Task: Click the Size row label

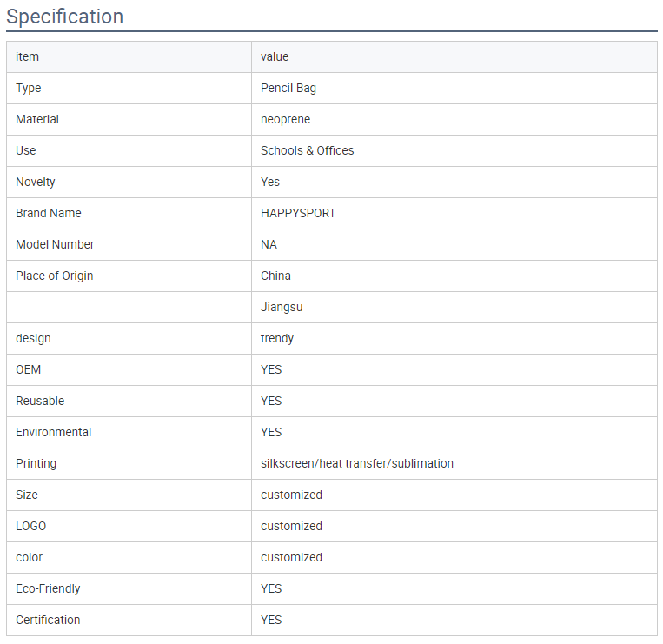Action: pos(27,495)
